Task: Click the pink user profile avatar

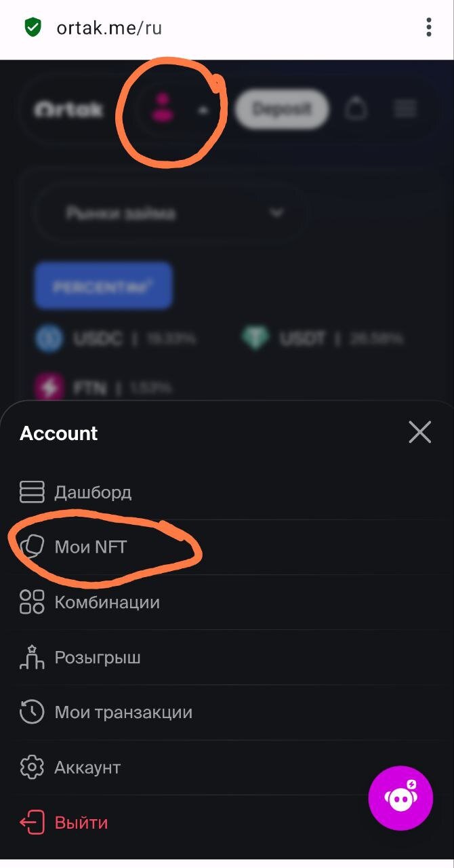Action: pyautogui.click(x=162, y=108)
